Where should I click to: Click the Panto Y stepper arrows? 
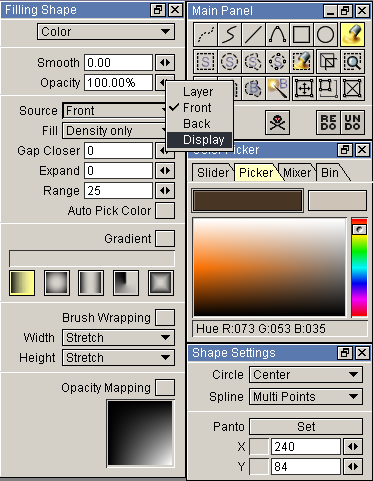tap(353, 467)
